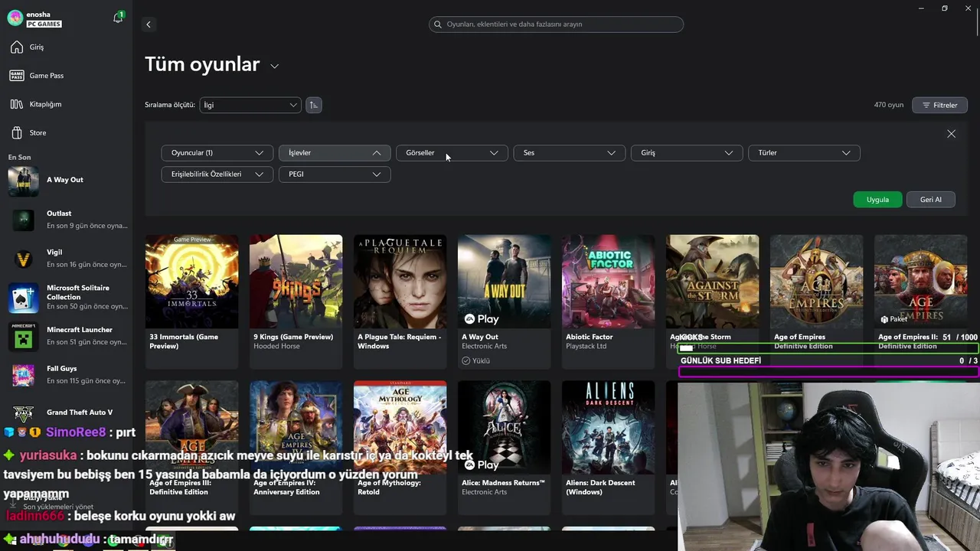The image size is (980, 551).
Task: Open Giriş home in sidebar
Action: (66, 47)
